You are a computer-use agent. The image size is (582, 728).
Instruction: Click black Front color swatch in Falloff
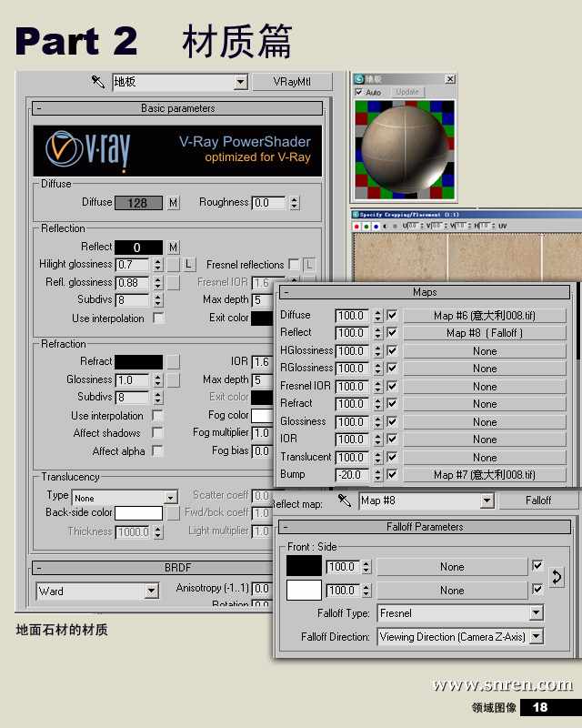click(x=304, y=566)
